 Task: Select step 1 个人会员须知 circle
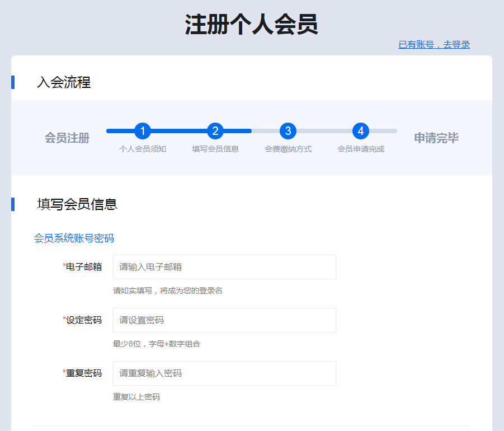pyautogui.click(x=143, y=132)
